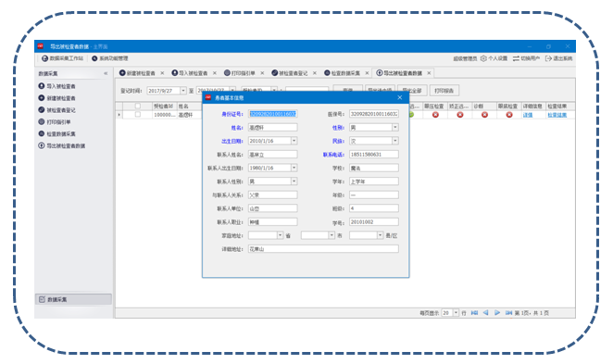
Task: Click the red X under 眼底检查 column
Action: click(509, 115)
